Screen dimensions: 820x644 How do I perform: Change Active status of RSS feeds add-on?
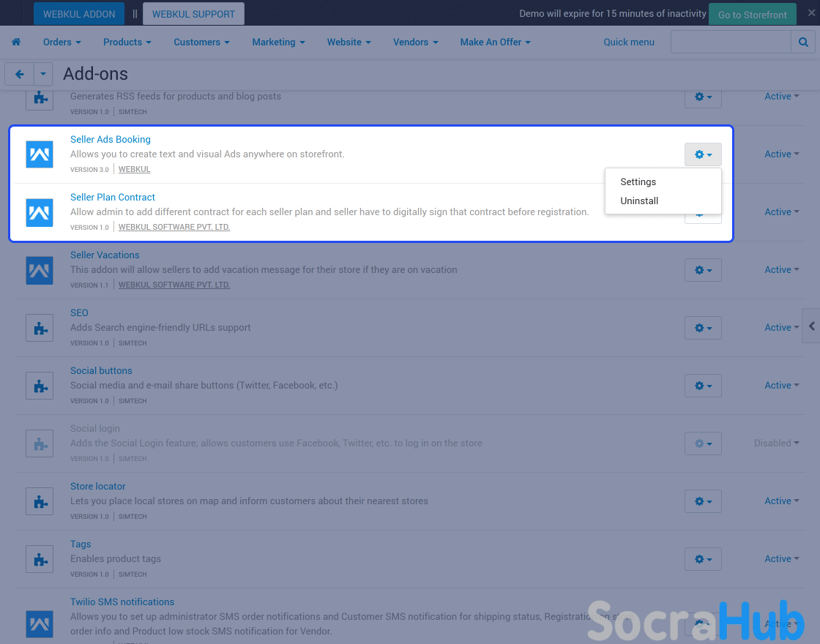(x=781, y=96)
